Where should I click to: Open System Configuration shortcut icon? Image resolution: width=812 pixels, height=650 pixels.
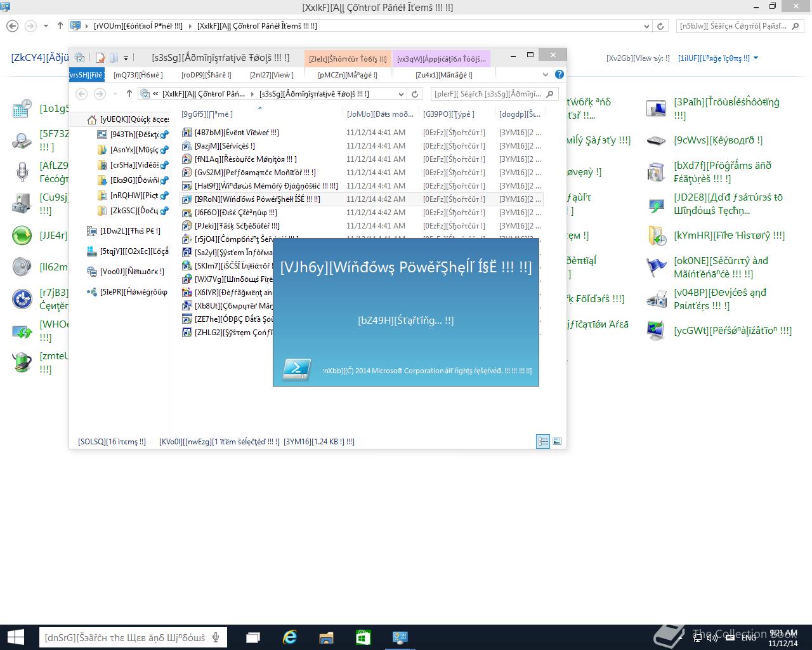click(x=187, y=333)
